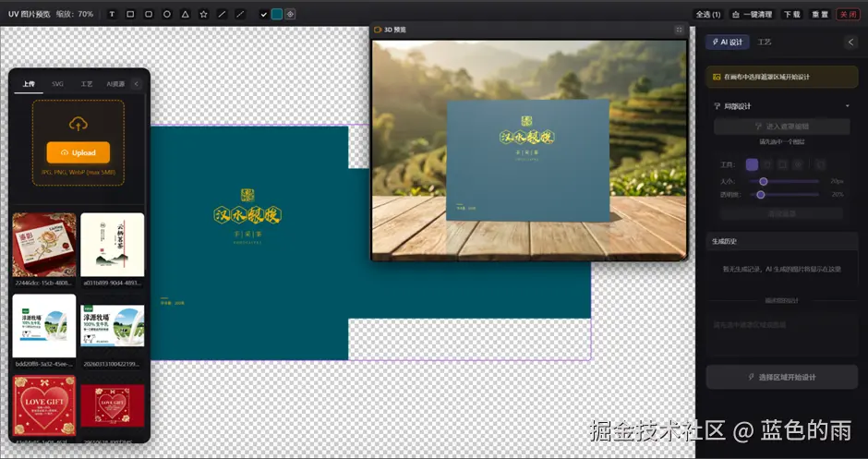Click the cloud upload icon
Viewport: 868px width, 459px height.
(78, 124)
